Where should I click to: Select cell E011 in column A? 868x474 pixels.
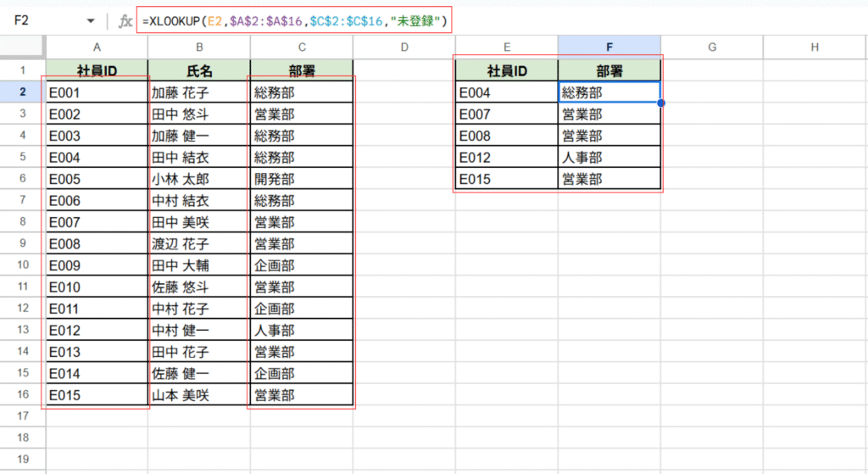(97, 309)
